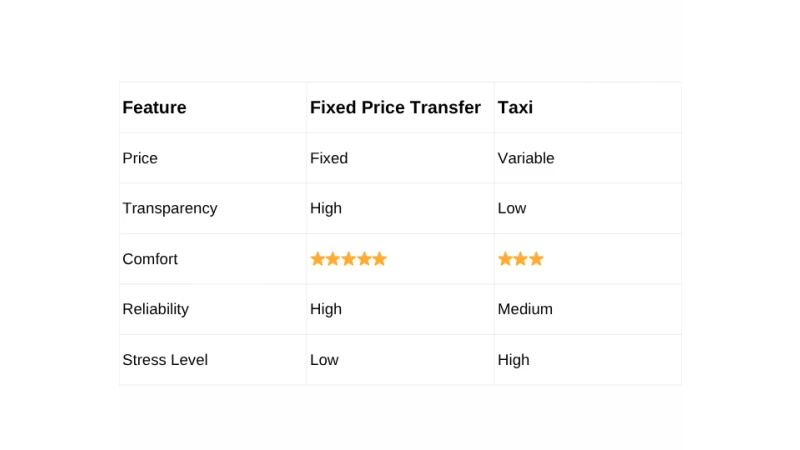Click the "Variable" cell under Taxi
Image resolution: width=800 pixels, height=450 pixels.
coord(526,158)
